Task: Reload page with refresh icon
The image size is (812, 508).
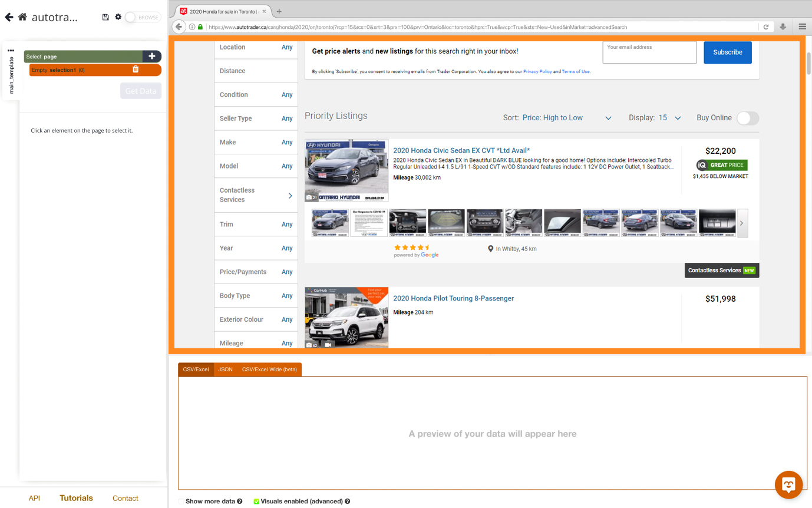Action: [766, 27]
